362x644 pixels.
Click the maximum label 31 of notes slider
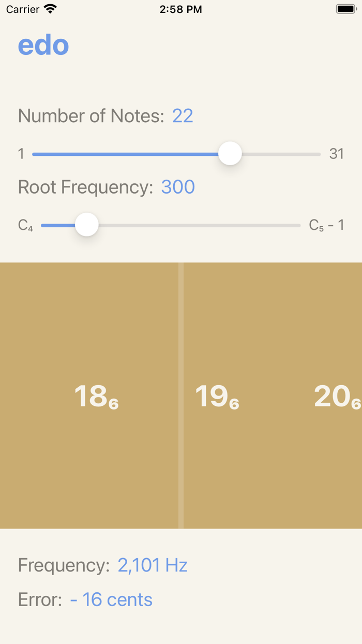(336, 154)
